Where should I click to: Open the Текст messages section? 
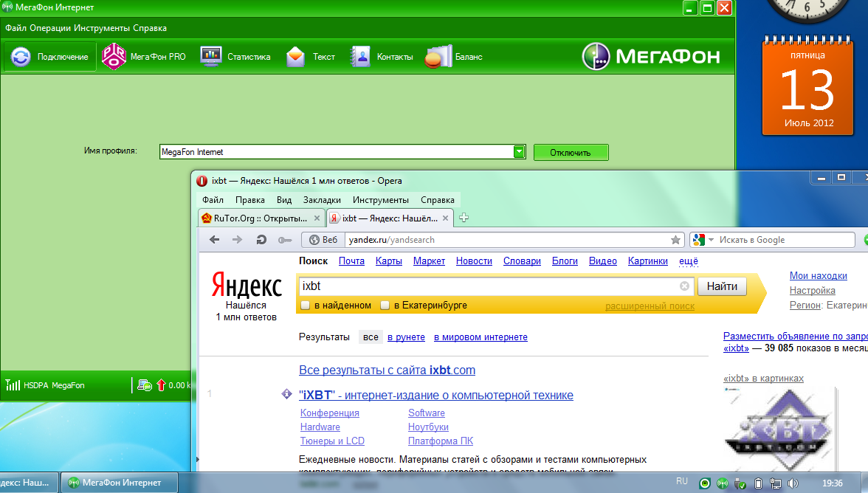(x=310, y=57)
